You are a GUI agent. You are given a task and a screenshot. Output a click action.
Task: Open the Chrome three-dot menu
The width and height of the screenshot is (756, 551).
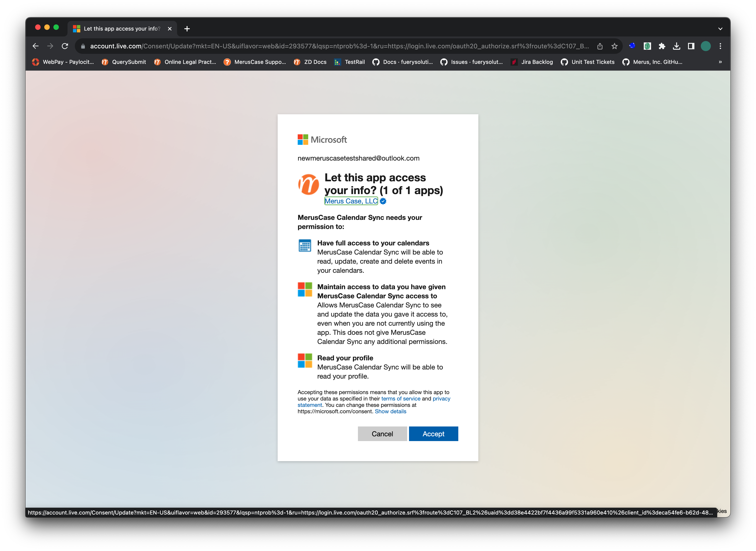720,46
